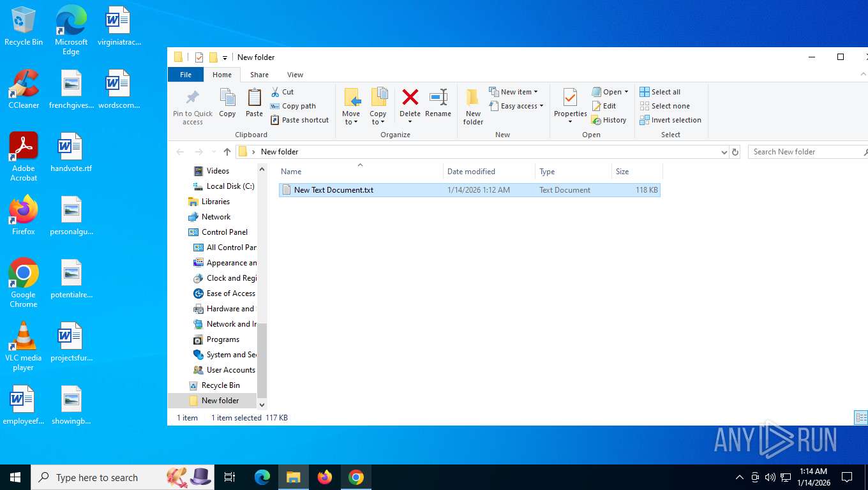The image size is (868, 490).
Task: Rename the selected file
Action: tap(438, 103)
